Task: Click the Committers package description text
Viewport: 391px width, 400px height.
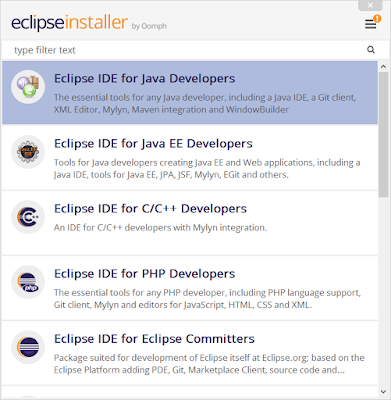Action: click(209, 364)
